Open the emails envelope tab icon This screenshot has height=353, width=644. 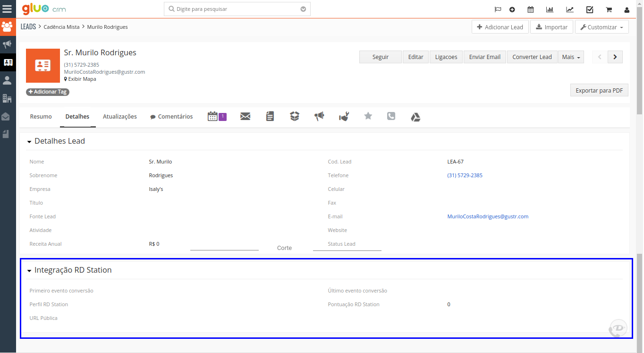(245, 116)
